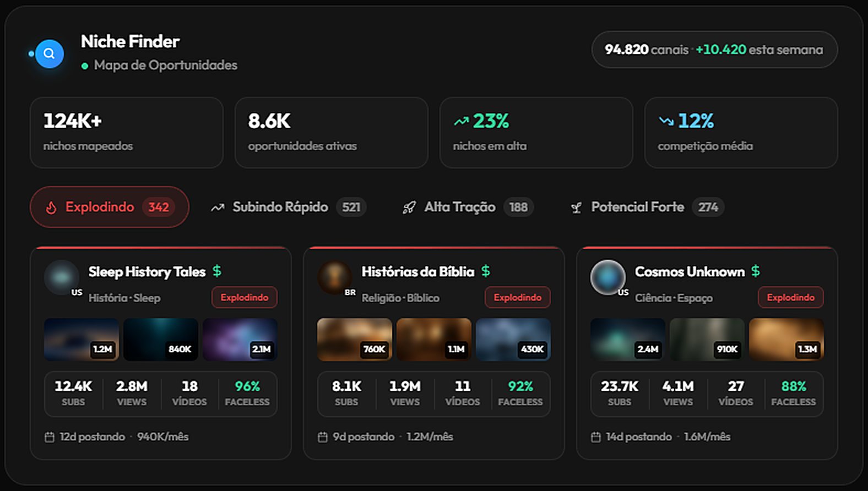Click Explodindo badge on Sleep History Tales card
This screenshot has height=491, width=868.
(x=245, y=297)
